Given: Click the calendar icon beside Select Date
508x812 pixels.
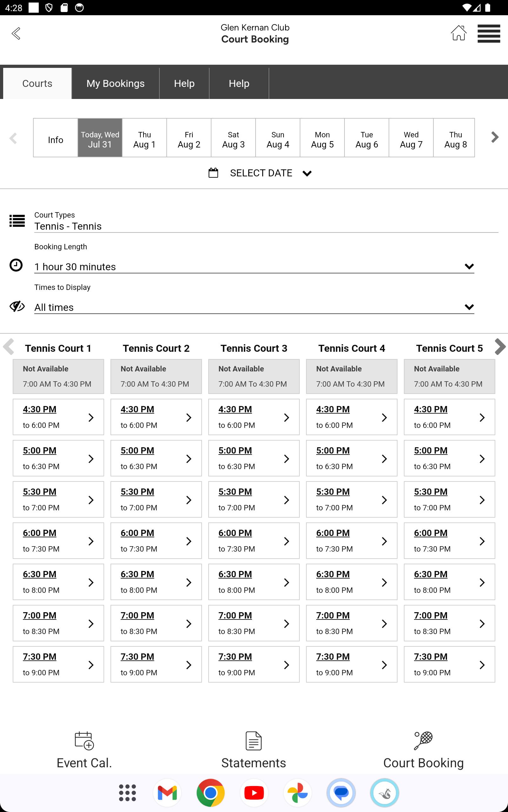Looking at the screenshot, I should pos(213,173).
